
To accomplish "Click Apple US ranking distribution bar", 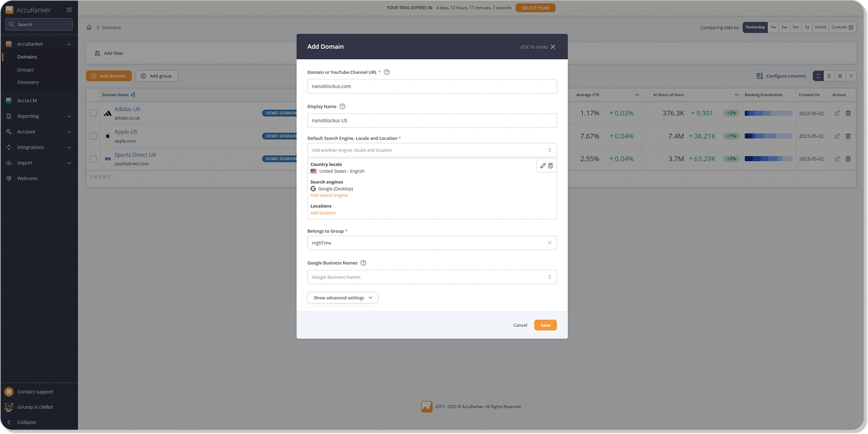I will point(768,136).
